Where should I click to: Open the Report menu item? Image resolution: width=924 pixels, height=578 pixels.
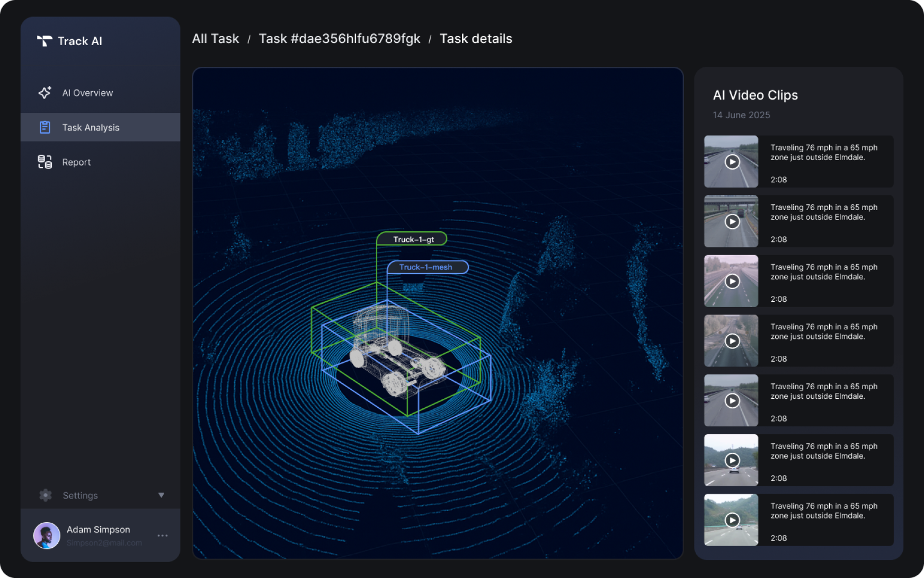pos(100,162)
